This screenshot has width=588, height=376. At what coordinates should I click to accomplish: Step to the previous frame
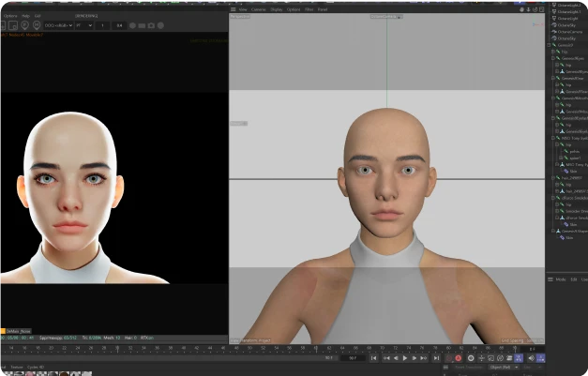click(396, 358)
